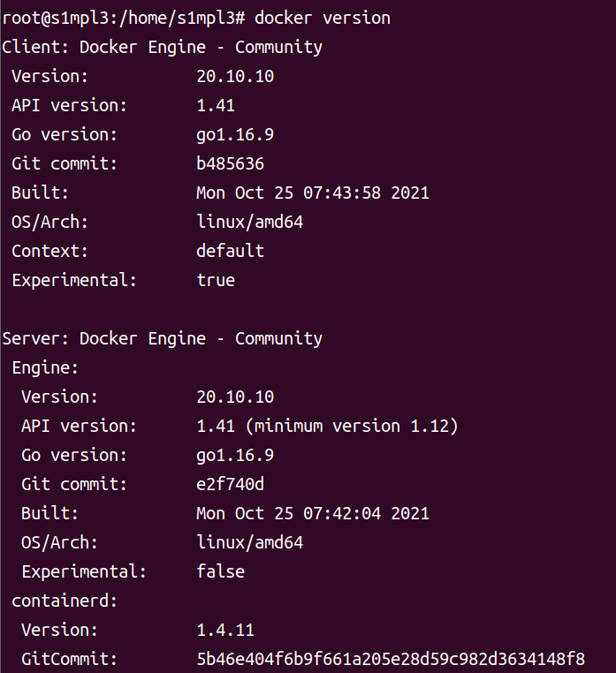Click the 'Built:' label in the Client section

click(40, 193)
